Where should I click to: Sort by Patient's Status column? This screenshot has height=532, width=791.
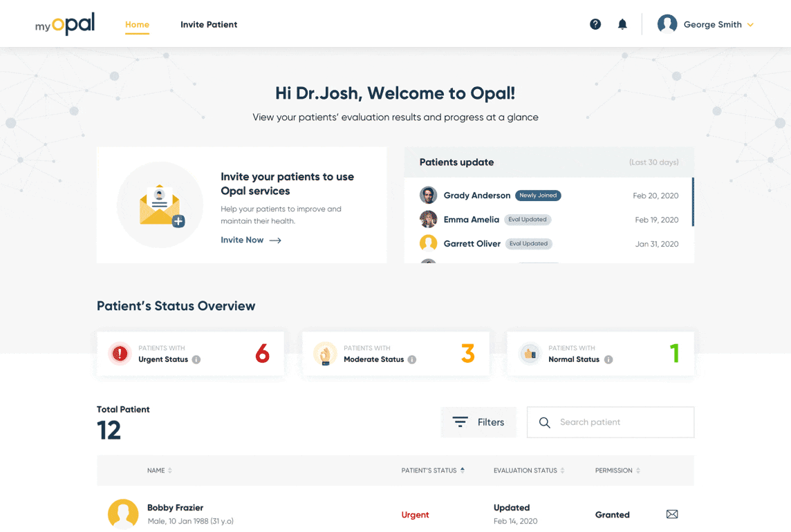(433, 471)
